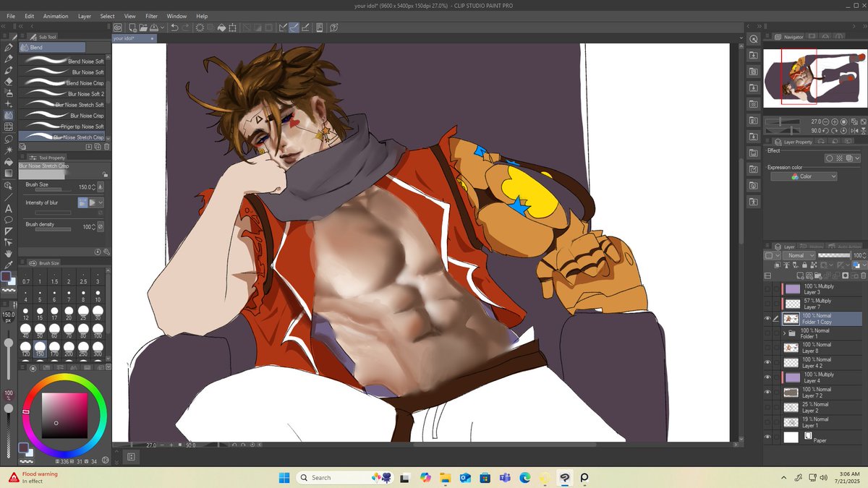Open Intensity of blur dropdown arrow
Viewport: 868px width, 488px height.
101,202
